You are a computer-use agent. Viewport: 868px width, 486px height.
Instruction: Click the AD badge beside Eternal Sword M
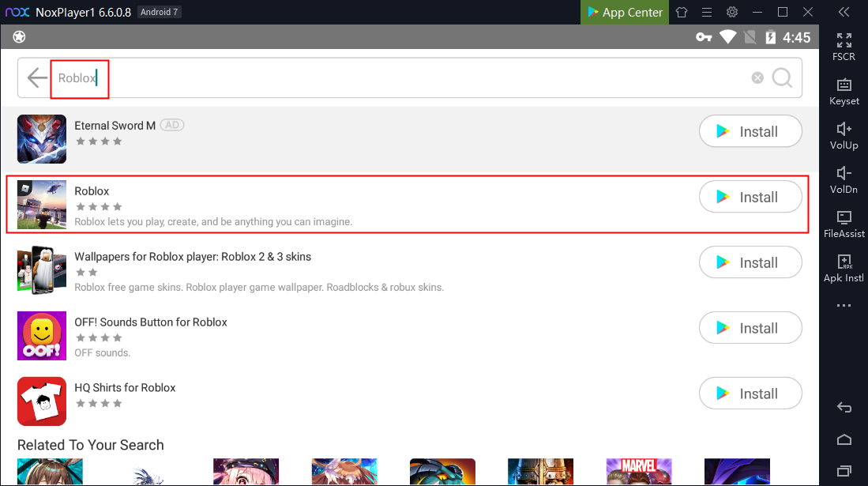[x=172, y=125]
